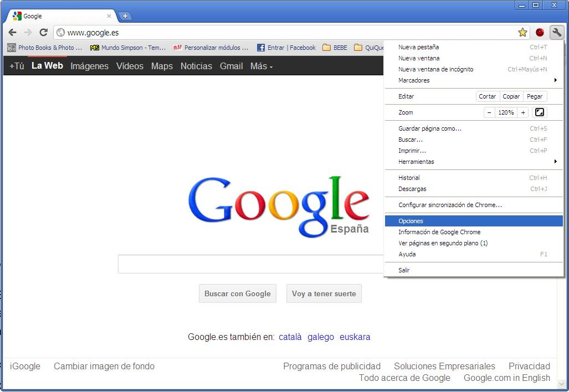This screenshot has height=392, width=569.
Task: Select Ver páginas en segundo plano
Action: (474, 243)
